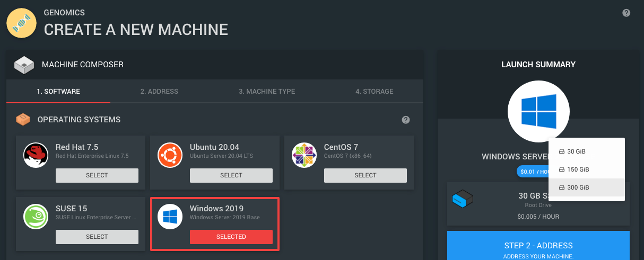This screenshot has height=260, width=644.
Task: Switch to the 1. Software tab
Action: pos(58,91)
